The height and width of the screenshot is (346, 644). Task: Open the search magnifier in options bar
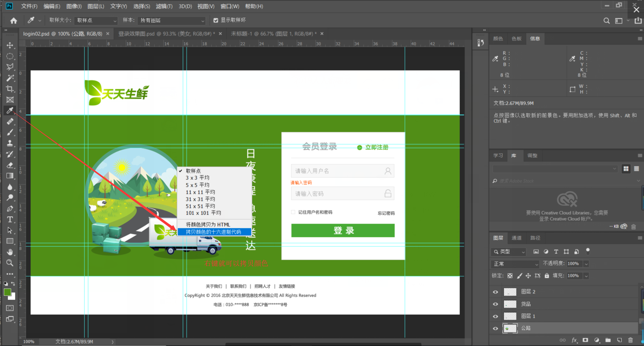tap(606, 21)
